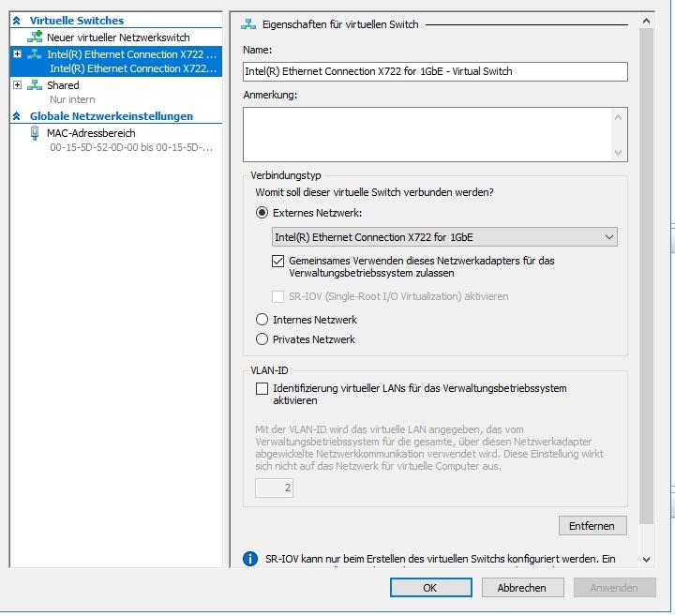Screen dimensions: 675x616
Task: Expand the Intel Ethernet Connection X722 tree node
Action: tap(17, 54)
